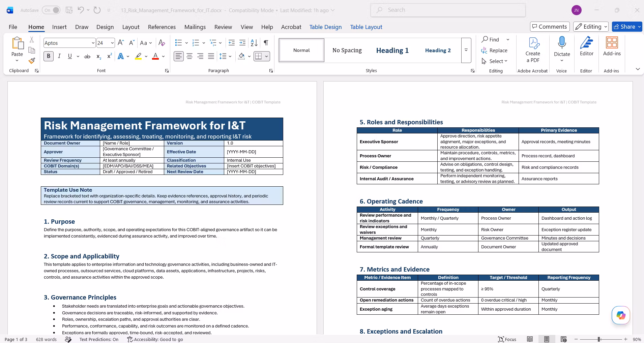This screenshot has width=644, height=343.
Task: Click the Format Painter brush icon
Action: (x=32, y=61)
